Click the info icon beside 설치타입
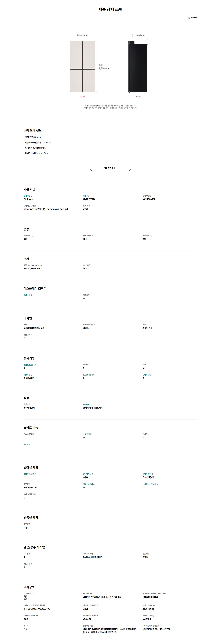The image size is (214, 644). click(32, 196)
